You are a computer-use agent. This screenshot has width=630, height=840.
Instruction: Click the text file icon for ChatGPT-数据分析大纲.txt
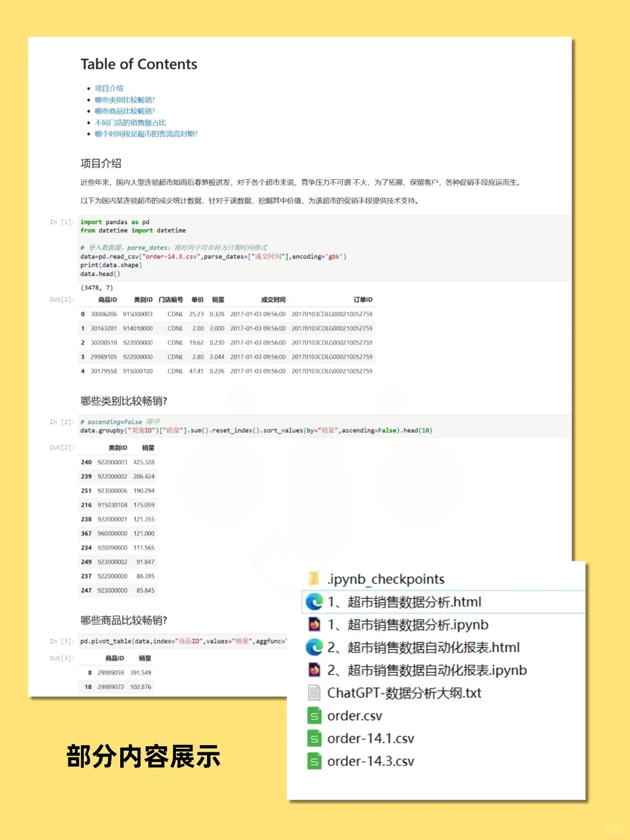pyautogui.click(x=313, y=693)
